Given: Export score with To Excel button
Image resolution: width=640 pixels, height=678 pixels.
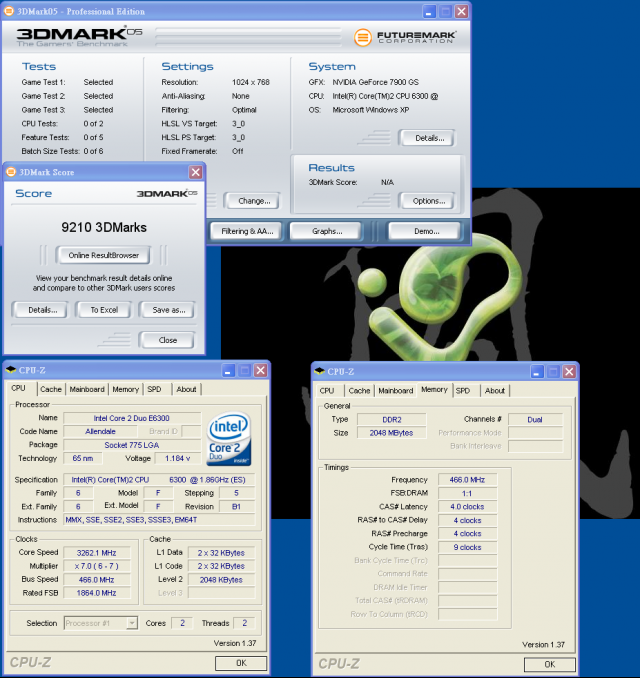Looking at the screenshot, I should pyautogui.click(x=104, y=310).
